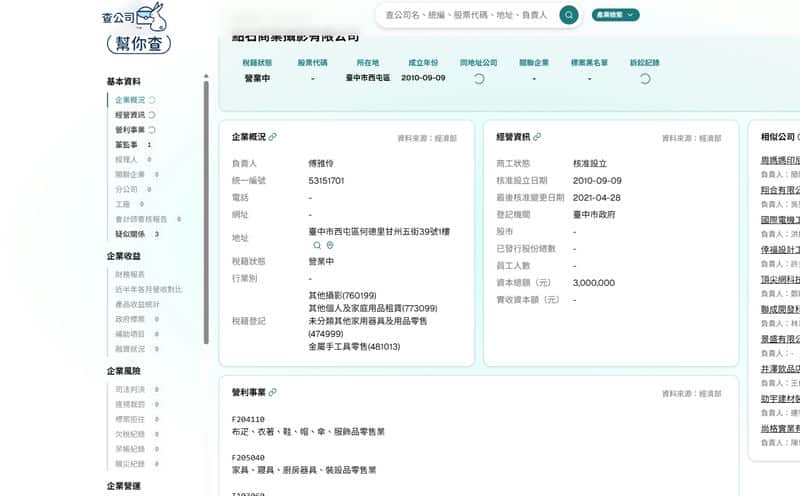The width and height of the screenshot is (800, 496).
Task: Select 董監事 in the sidebar
Action: tap(126, 145)
